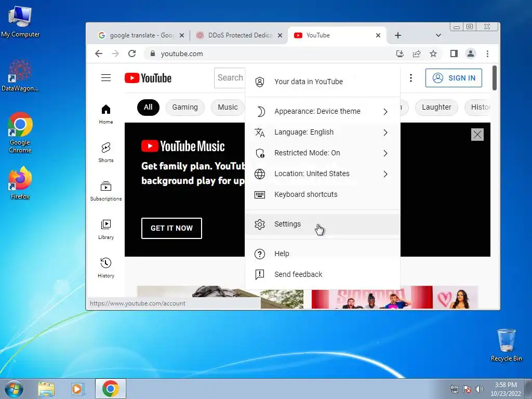Open Your data in YouTube
532x399 pixels.
click(x=322, y=82)
